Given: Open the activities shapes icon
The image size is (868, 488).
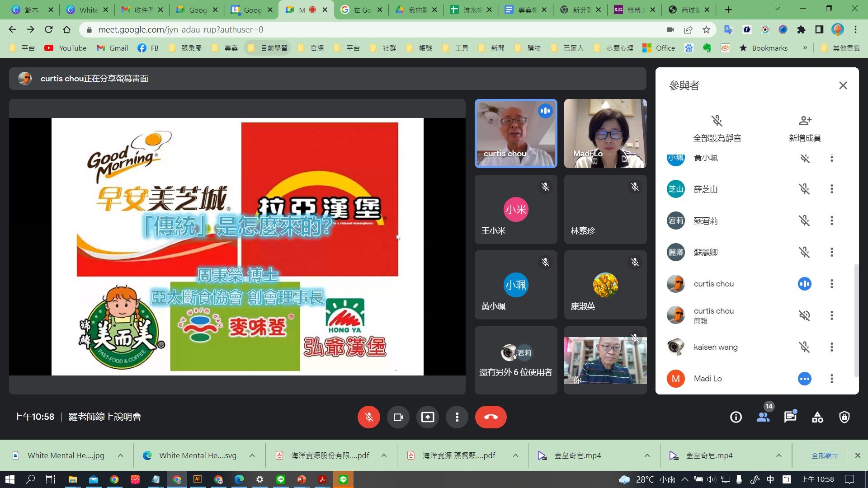Looking at the screenshot, I should [817, 417].
